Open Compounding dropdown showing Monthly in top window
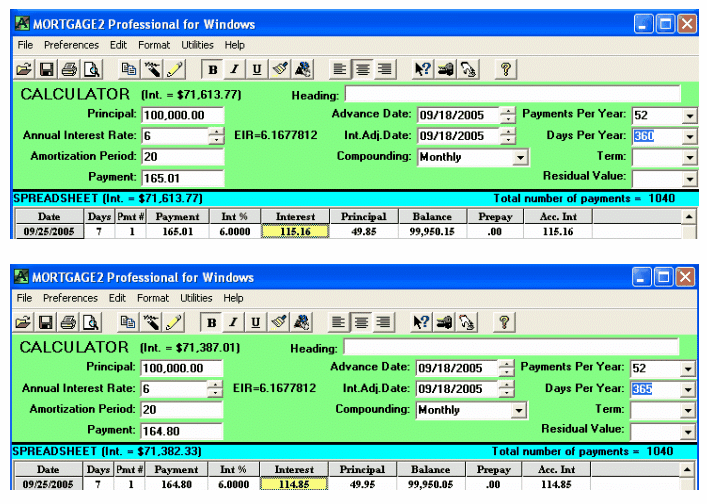707x504 pixels. [520, 157]
